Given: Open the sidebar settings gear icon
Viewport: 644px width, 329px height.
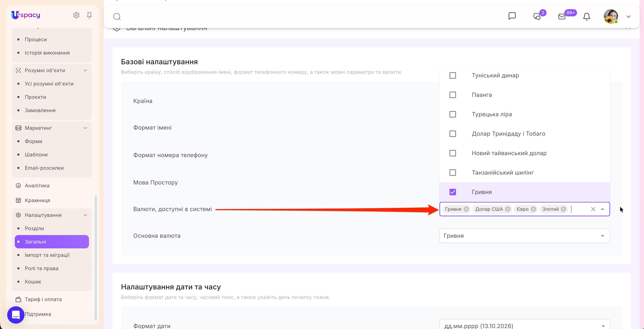Looking at the screenshot, I should coord(76,15).
